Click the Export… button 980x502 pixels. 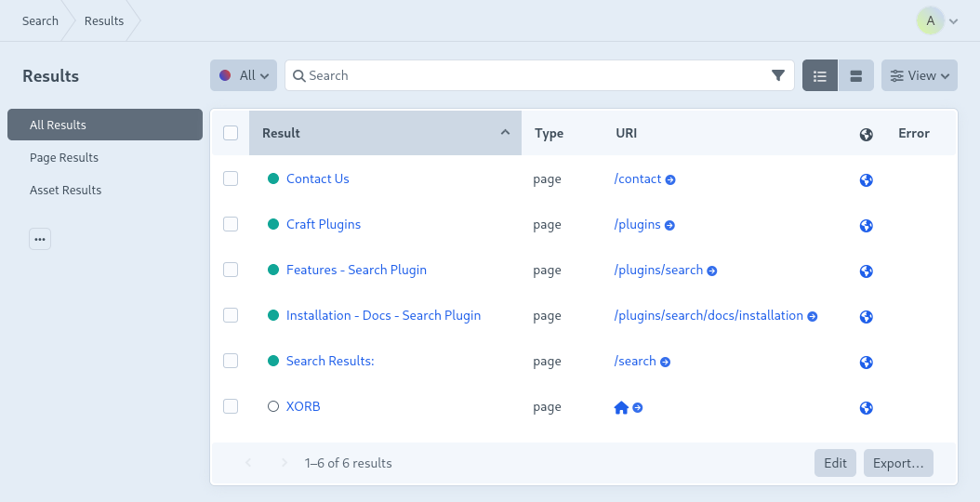897,463
